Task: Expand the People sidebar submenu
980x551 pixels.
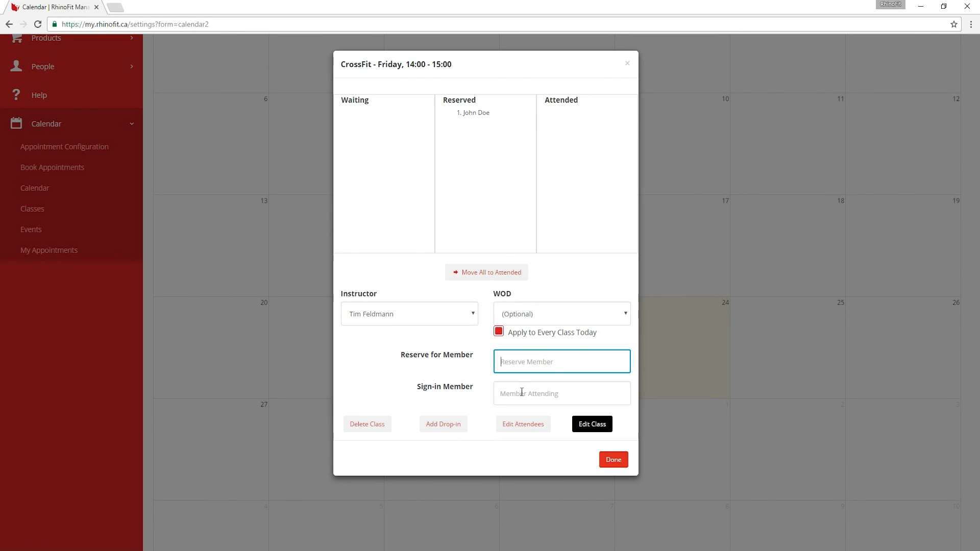Action: coord(132,66)
